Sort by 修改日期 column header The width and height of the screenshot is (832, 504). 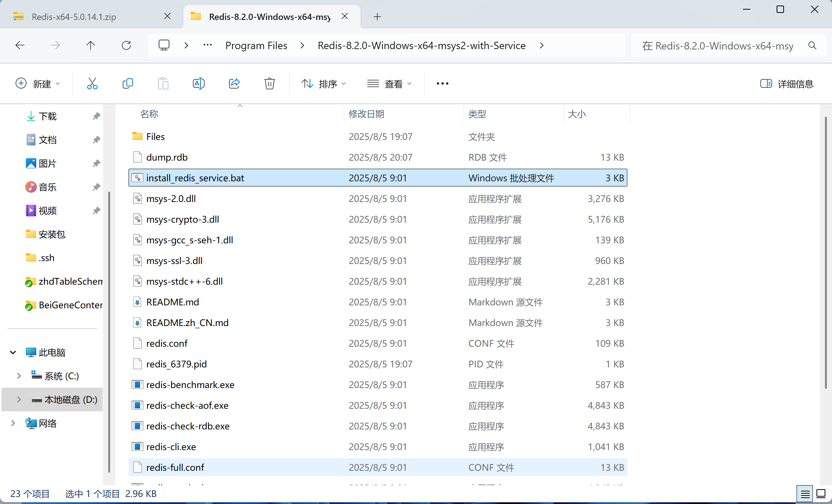[x=366, y=114]
